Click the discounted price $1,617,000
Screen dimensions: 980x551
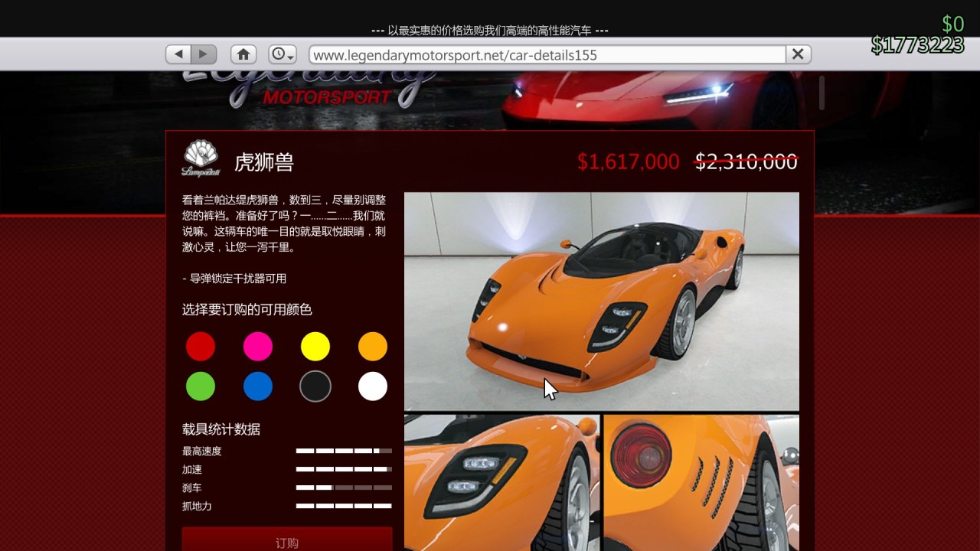pyautogui.click(x=629, y=162)
